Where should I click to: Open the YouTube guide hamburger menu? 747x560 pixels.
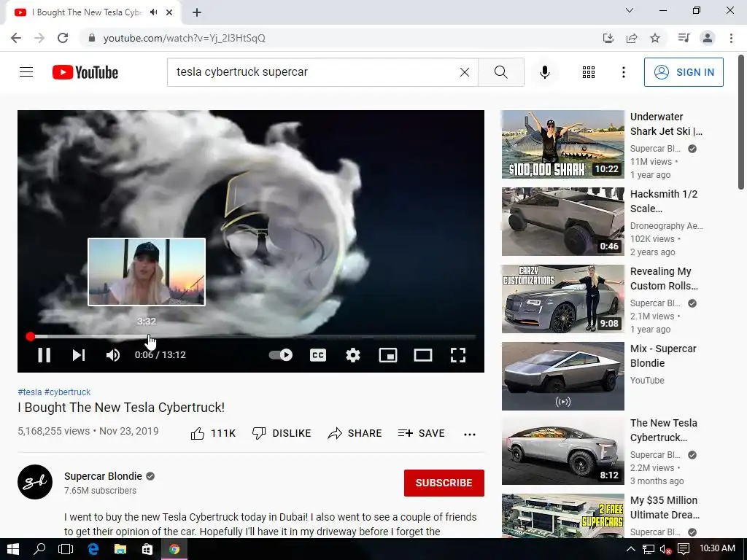click(26, 72)
